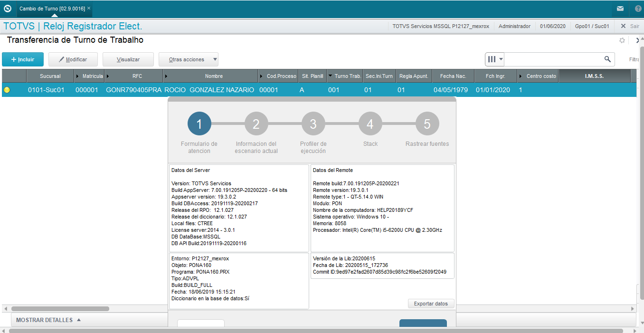Click in the search input field
This screenshot has width=644, height=333.
pos(553,59)
